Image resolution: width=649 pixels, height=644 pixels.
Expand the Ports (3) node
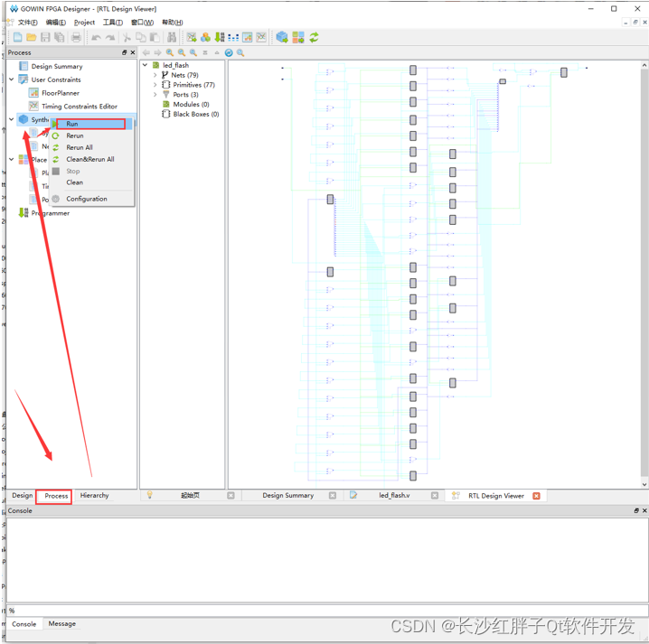[x=155, y=94]
